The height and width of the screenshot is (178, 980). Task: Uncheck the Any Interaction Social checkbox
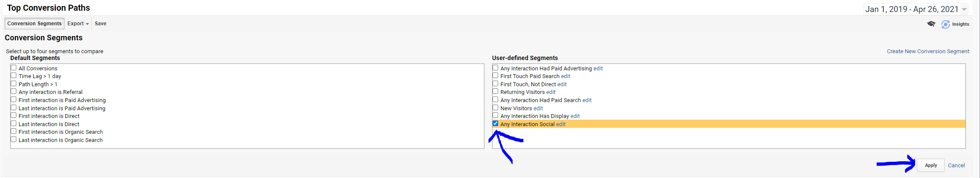[496, 124]
